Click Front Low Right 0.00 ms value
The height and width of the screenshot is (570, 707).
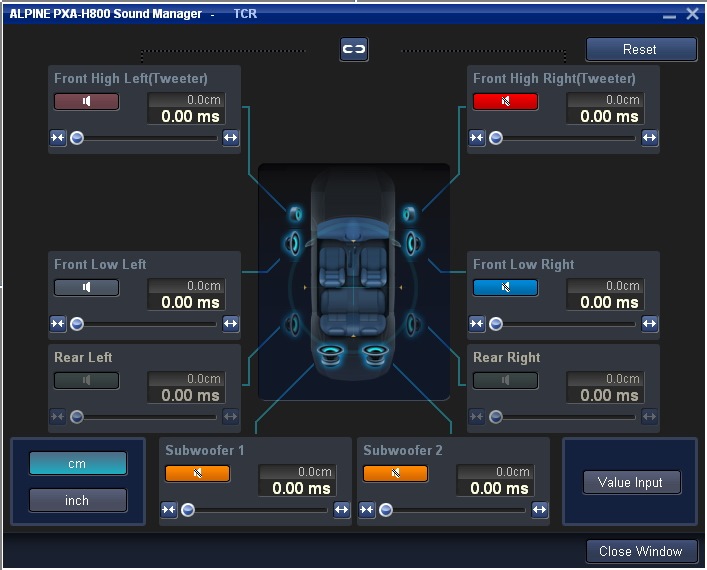(609, 302)
